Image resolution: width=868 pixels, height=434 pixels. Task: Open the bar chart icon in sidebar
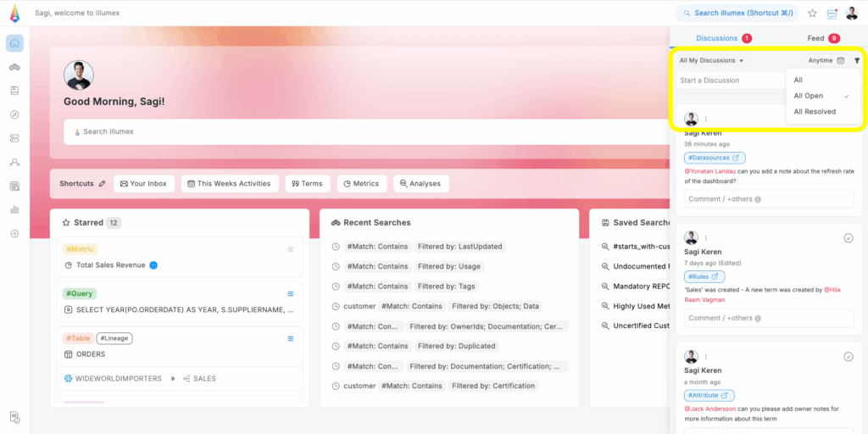pyautogui.click(x=14, y=209)
